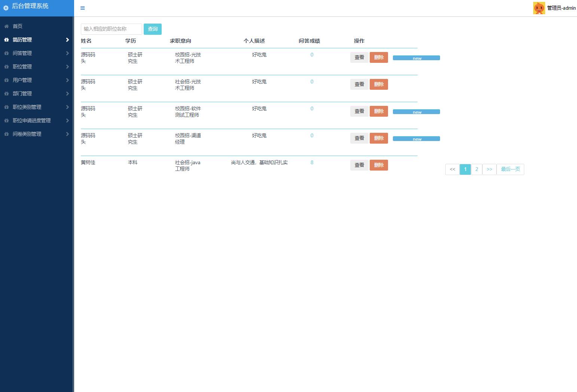Expand the 部门管理 chevron

click(67, 94)
